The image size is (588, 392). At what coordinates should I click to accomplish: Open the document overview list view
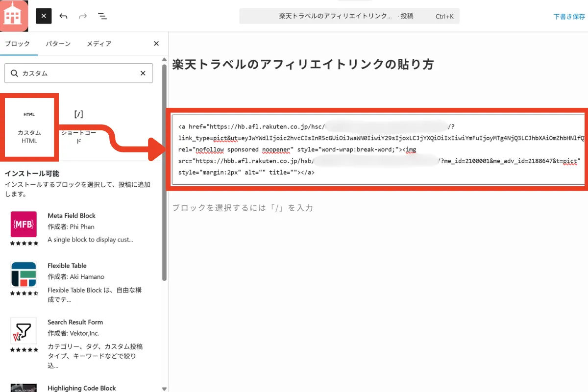(102, 16)
